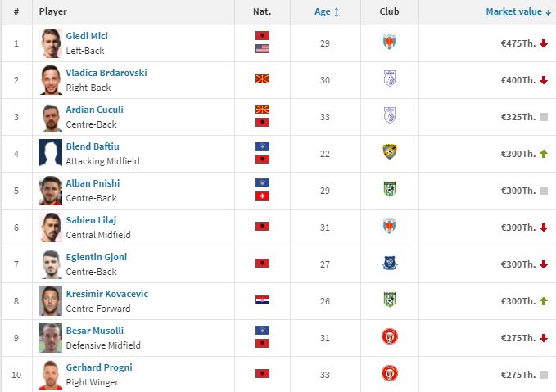Click Blend Baftiu's placeholder portrait
This screenshot has height=392, width=556.
coord(51,153)
